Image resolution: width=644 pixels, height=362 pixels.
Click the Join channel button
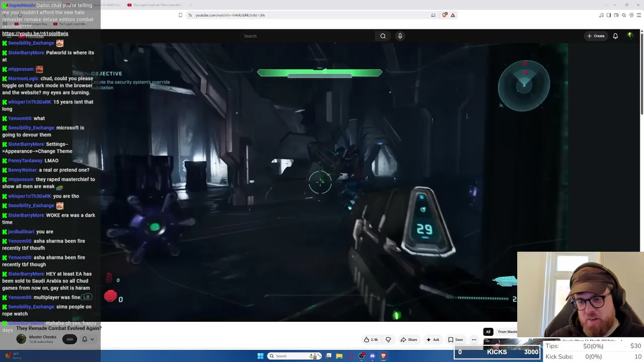click(69, 339)
